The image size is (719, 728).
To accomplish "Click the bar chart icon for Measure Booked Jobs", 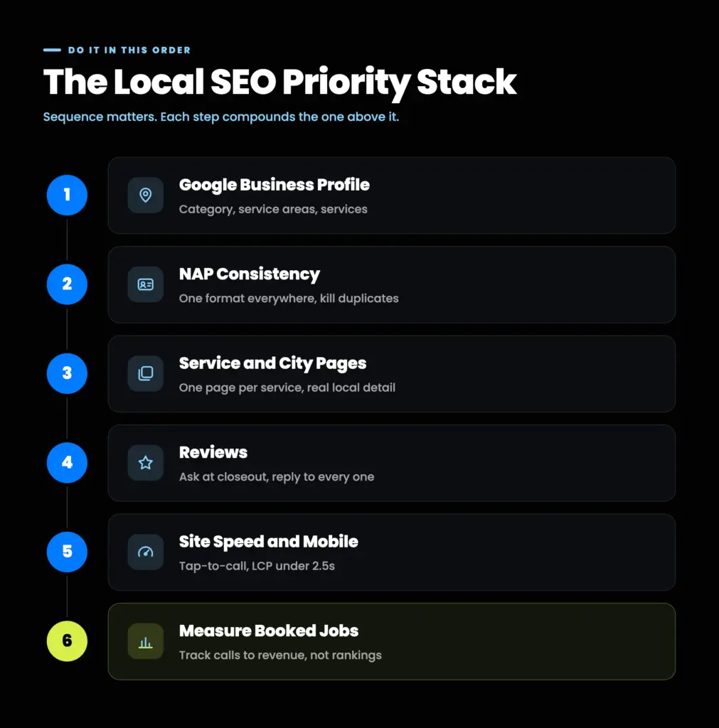I will [x=145, y=641].
